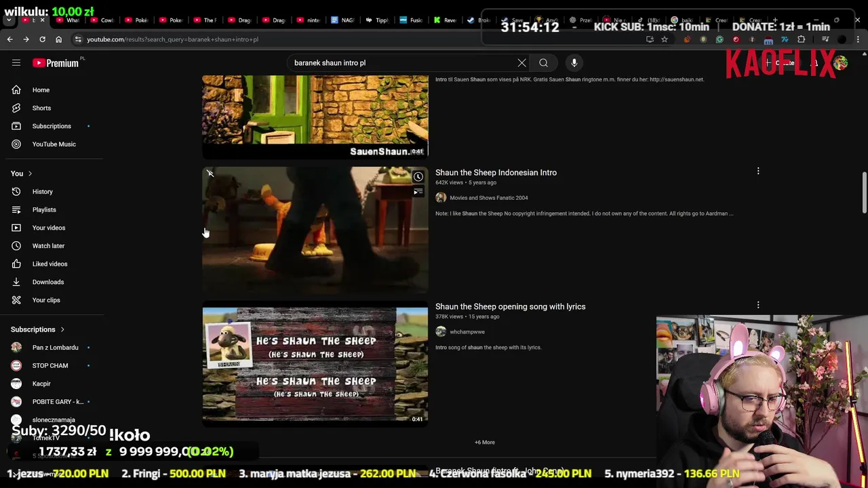Image resolution: width=868 pixels, height=488 pixels.
Task: Expand the Subscriptions section header
Action: coord(37,329)
